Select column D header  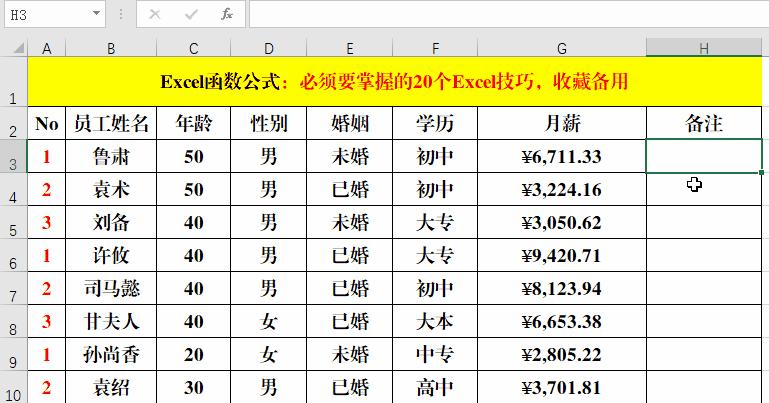[x=268, y=49]
